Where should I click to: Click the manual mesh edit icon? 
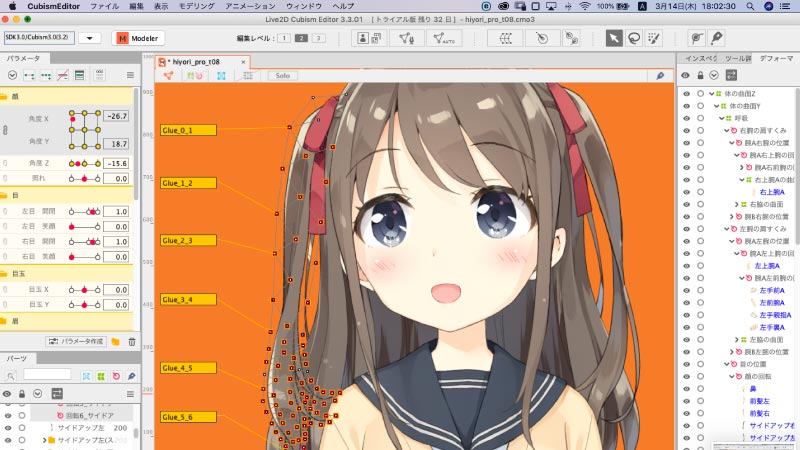tap(407, 38)
